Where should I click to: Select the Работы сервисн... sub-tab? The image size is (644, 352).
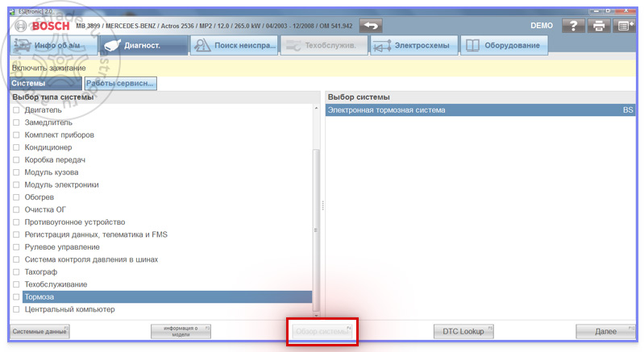click(120, 83)
